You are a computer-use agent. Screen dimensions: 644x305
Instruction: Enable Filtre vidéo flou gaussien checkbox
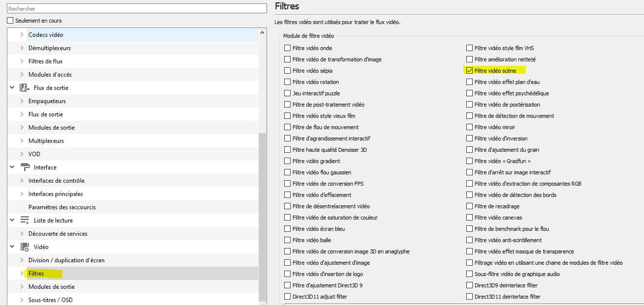288,172
